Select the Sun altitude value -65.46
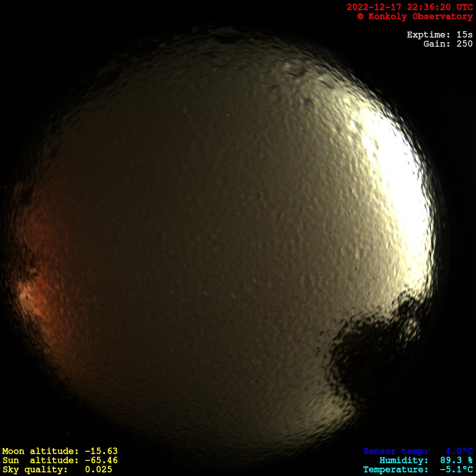This screenshot has width=476, height=476. (x=101, y=460)
